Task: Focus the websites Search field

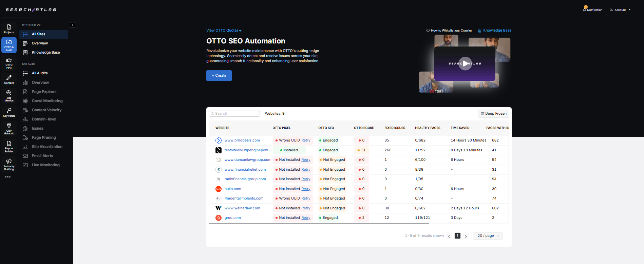Action: [x=234, y=114]
